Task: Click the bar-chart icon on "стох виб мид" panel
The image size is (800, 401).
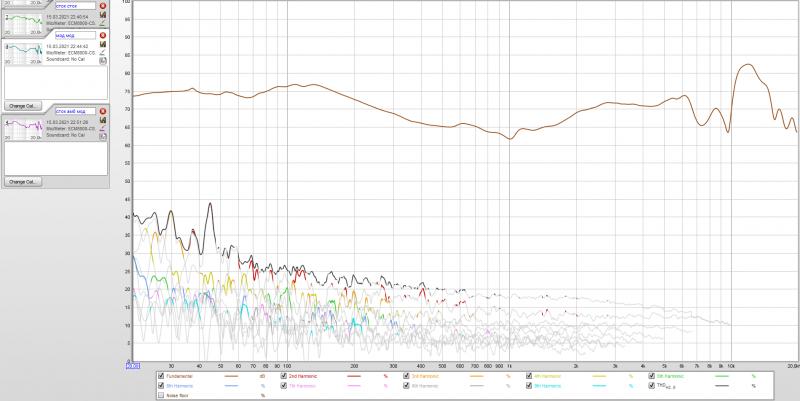Action: [102, 121]
